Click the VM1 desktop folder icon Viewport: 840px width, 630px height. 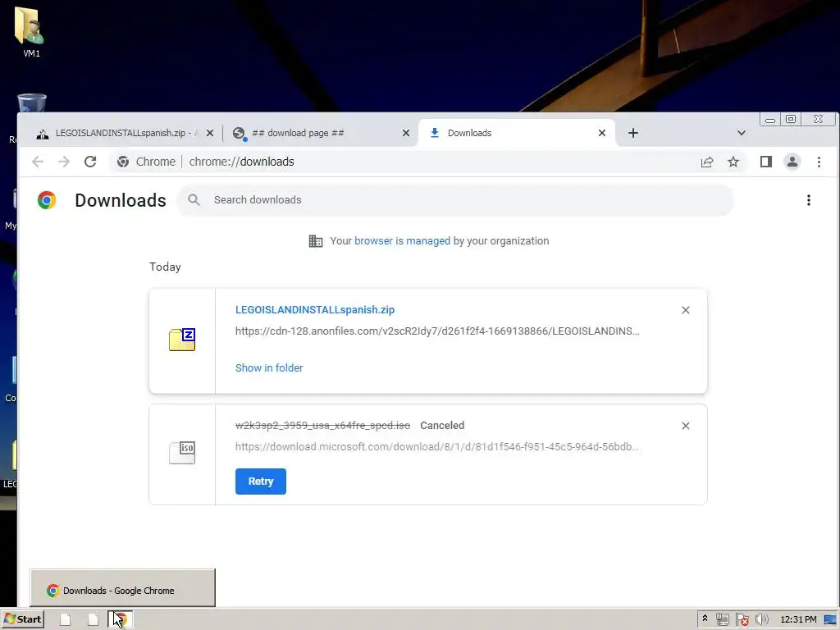(x=30, y=31)
